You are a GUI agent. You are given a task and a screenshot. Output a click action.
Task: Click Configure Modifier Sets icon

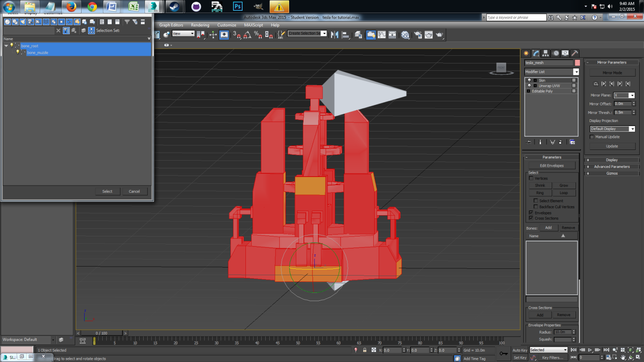point(572,142)
